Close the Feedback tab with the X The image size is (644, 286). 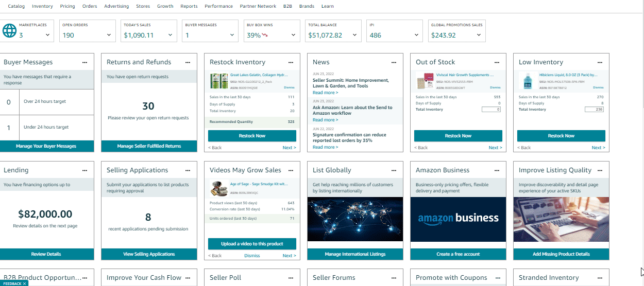24,283
